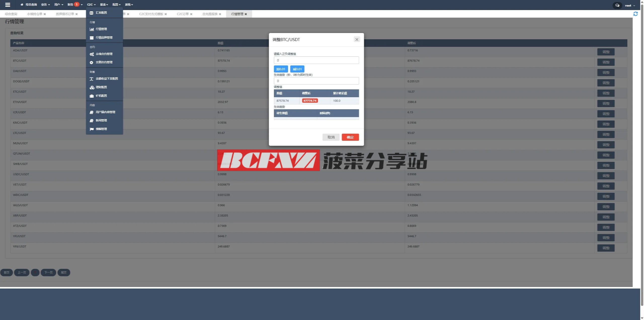The image size is (644, 320).
Task: Click the 加0.01 button
Action: [x=280, y=69]
